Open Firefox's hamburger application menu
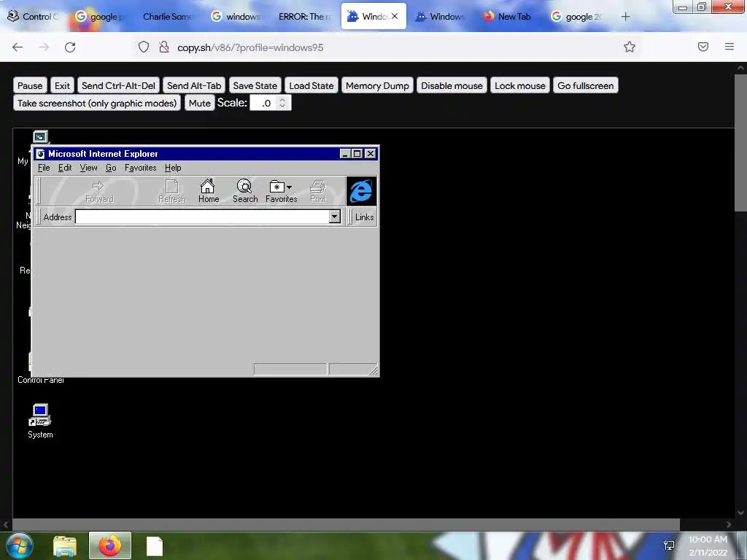747x560 pixels. click(729, 47)
